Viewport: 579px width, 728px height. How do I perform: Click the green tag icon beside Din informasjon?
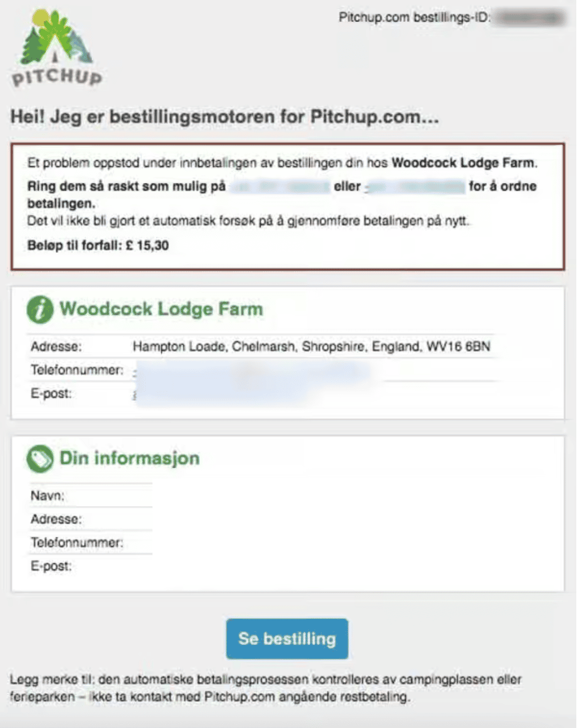[x=40, y=459]
